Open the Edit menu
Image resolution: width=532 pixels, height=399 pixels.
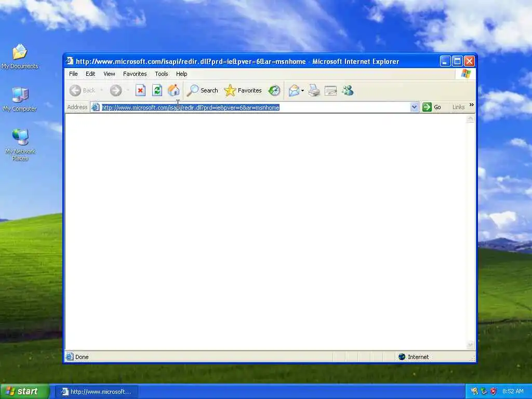click(x=90, y=74)
